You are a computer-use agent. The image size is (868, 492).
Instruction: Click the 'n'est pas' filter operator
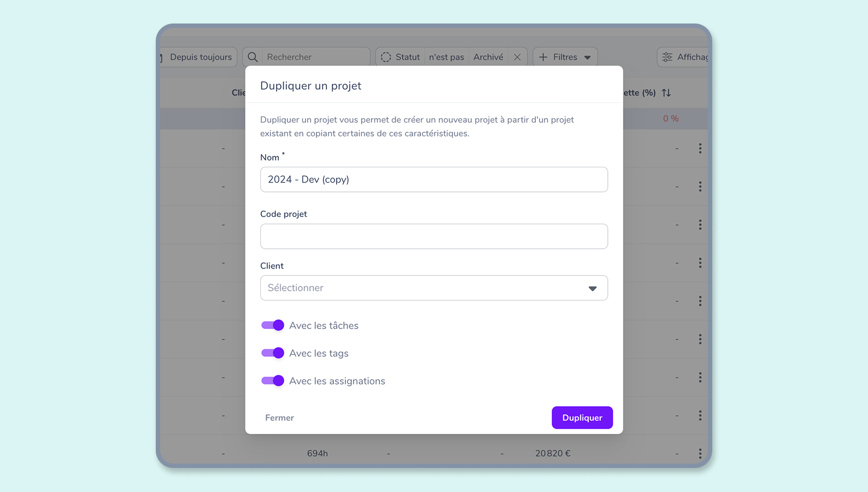(446, 57)
